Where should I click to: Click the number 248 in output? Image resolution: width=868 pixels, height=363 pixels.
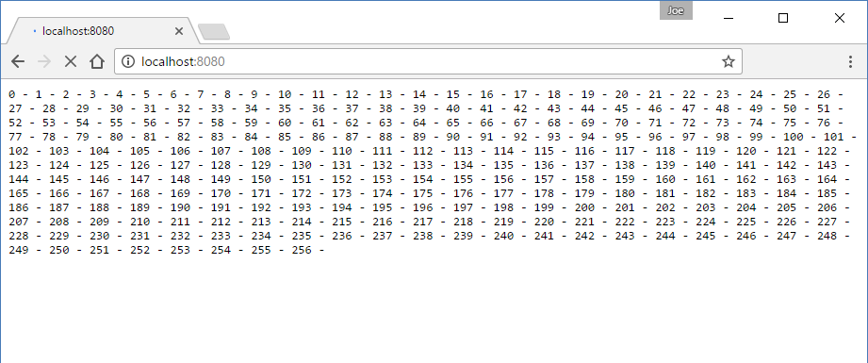click(827, 236)
